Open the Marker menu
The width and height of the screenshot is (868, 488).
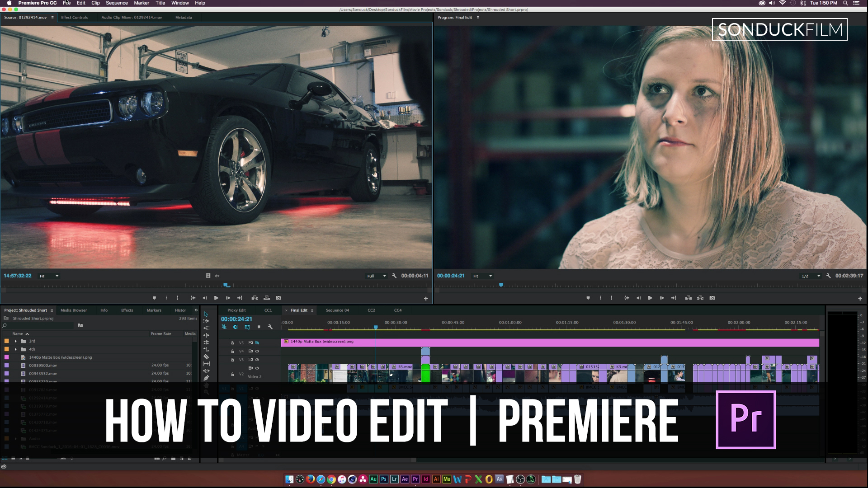(142, 3)
